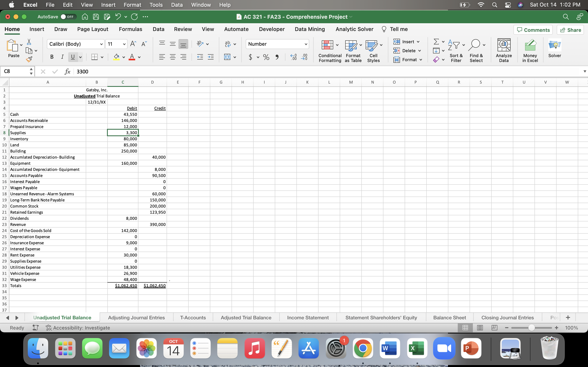The image size is (588, 367).
Task: Apply currency format to selection
Action: (x=250, y=57)
